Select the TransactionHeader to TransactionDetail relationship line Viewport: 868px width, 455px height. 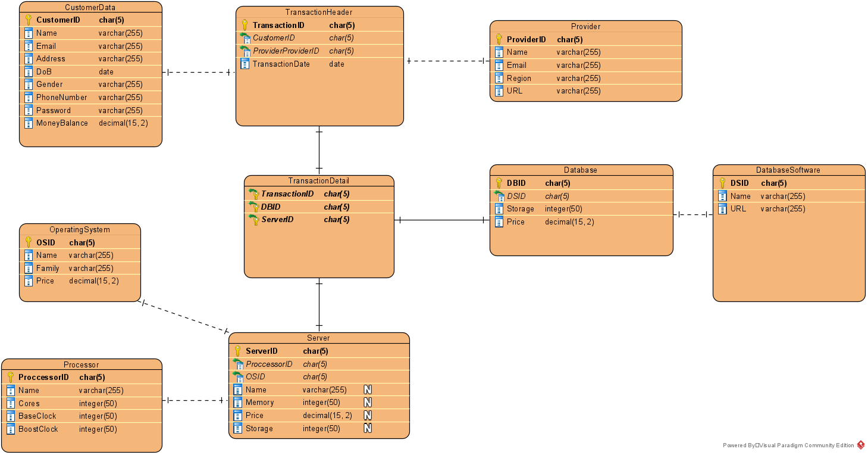(x=319, y=151)
